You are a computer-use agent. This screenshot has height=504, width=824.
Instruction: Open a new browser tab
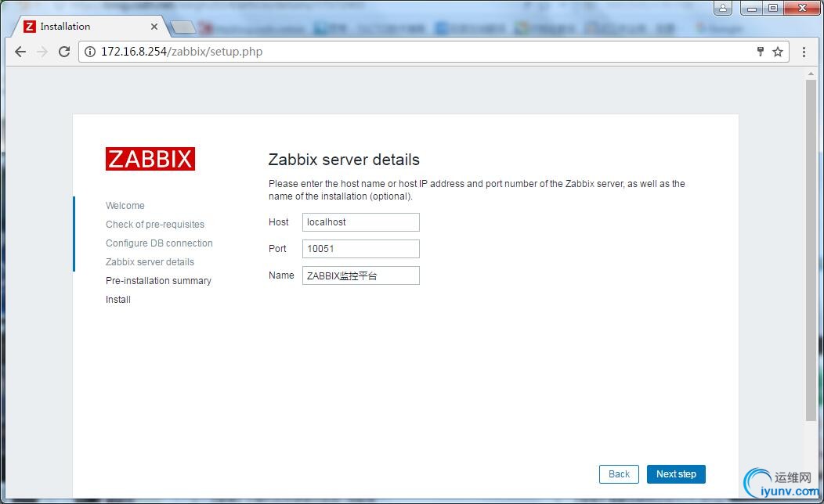coord(183,27)
